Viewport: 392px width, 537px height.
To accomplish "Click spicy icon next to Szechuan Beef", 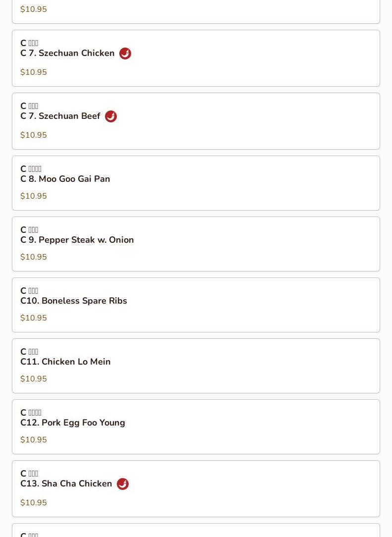I will pos(111,116).
